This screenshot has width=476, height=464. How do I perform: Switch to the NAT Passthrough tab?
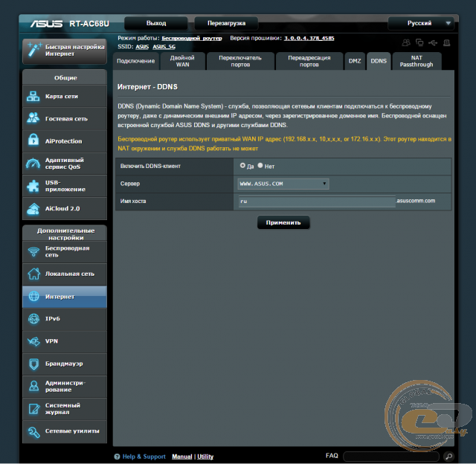(x=416, y=61)
